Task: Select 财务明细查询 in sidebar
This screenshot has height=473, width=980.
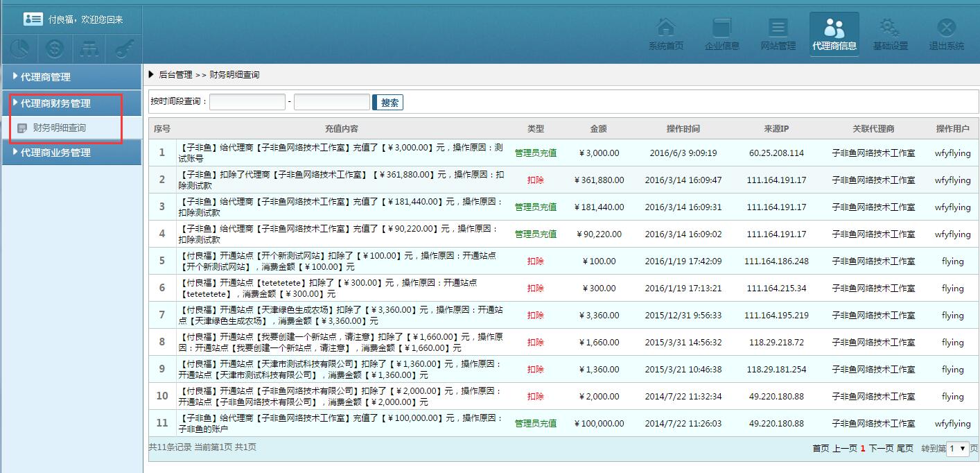Action: pyautogui.click(x=59, y=128)
